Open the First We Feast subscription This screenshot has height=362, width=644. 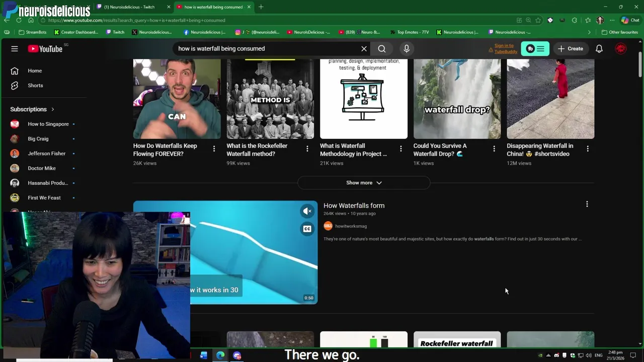pos(43,198)
